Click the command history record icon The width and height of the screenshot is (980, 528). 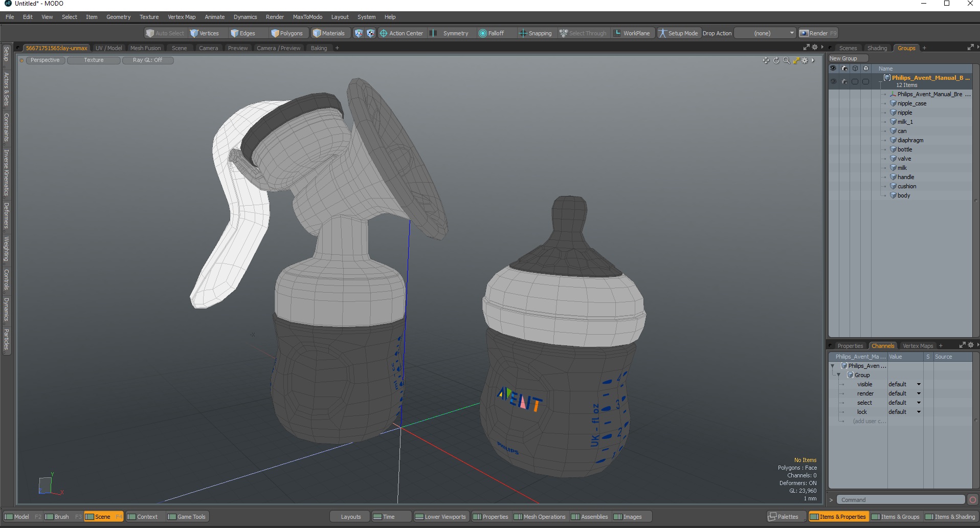coord(973,500)
